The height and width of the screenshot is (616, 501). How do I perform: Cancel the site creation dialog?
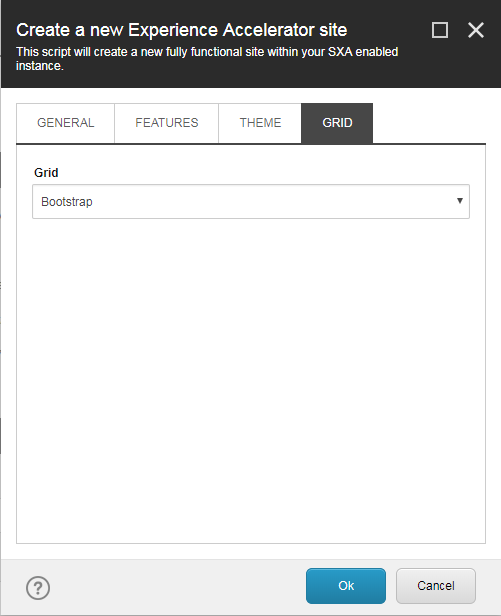tap(436, 586)
